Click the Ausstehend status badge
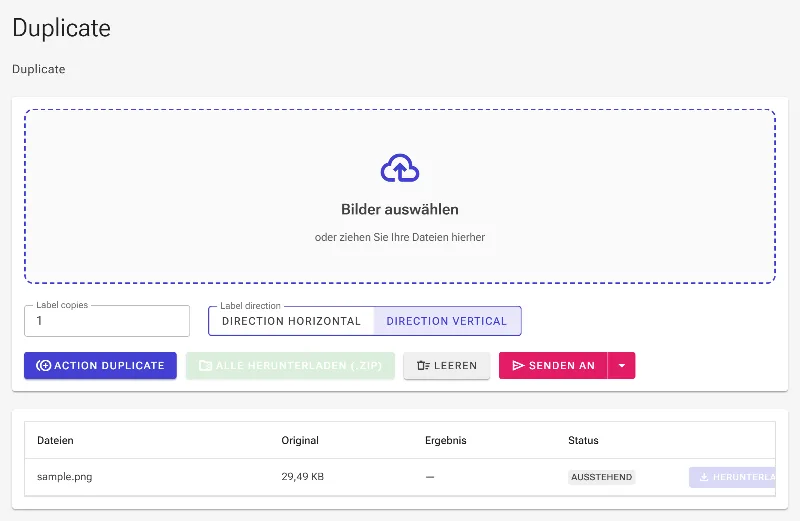Viewport: 800px width, 521px height. coord(602,477)
